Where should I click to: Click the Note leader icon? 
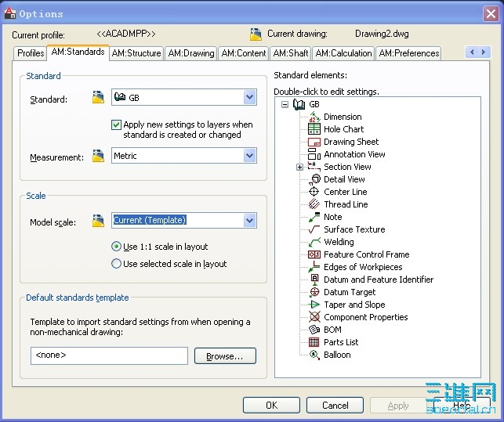pyautogui.click(x=314, y=217)
